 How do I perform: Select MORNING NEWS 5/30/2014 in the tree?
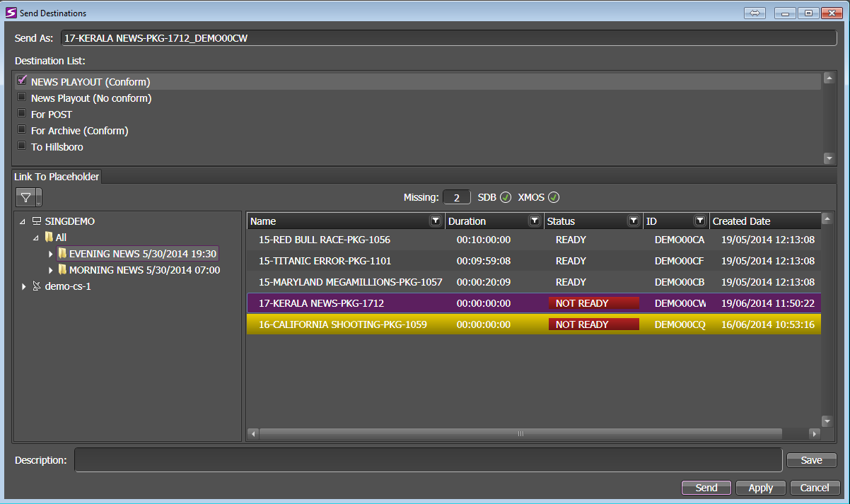141,269
